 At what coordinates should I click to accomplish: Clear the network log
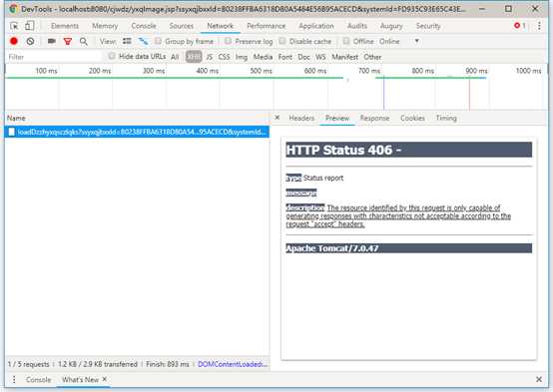[30, 41]
